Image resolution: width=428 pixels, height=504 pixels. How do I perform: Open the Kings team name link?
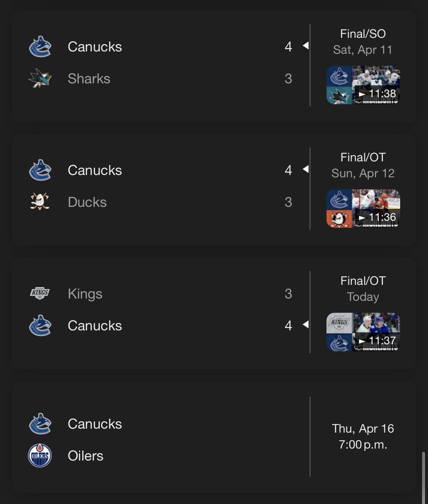(x=85, y=294)
